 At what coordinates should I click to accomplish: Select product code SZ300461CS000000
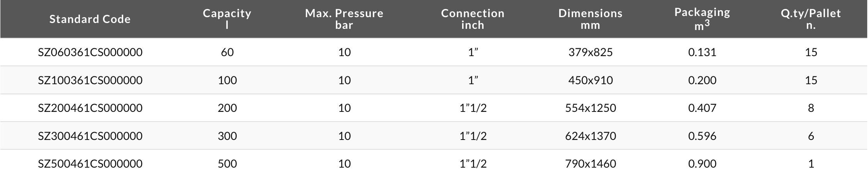(90, 136)
